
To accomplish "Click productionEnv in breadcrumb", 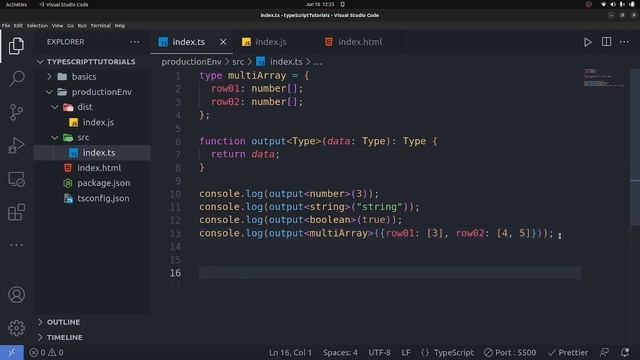I will click(191, 62).
